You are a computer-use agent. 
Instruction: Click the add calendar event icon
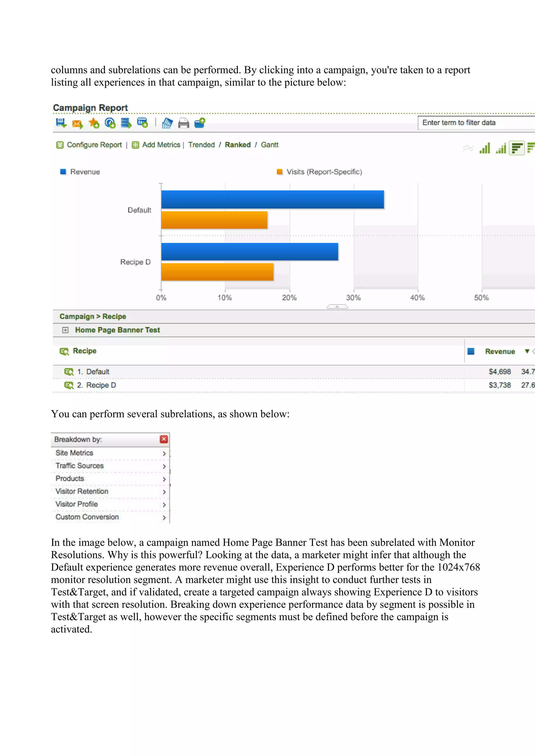click(x=142, y=123)
